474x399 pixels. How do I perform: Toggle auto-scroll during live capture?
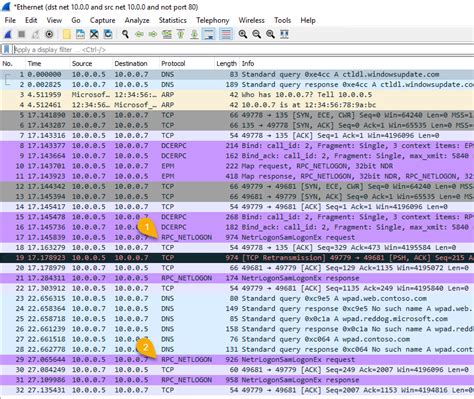[209, 34]
